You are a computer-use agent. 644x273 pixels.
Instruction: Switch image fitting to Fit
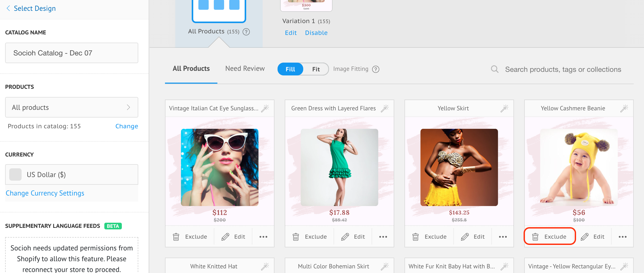316,69
